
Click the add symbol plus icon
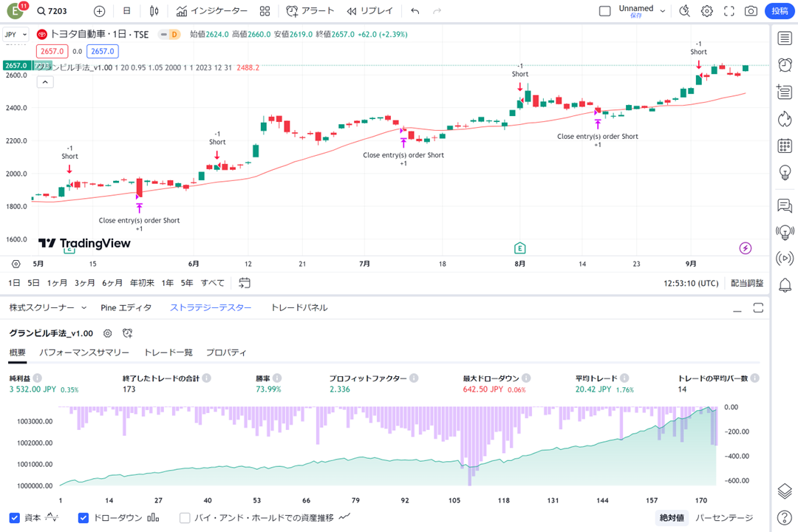coord(100,11)
